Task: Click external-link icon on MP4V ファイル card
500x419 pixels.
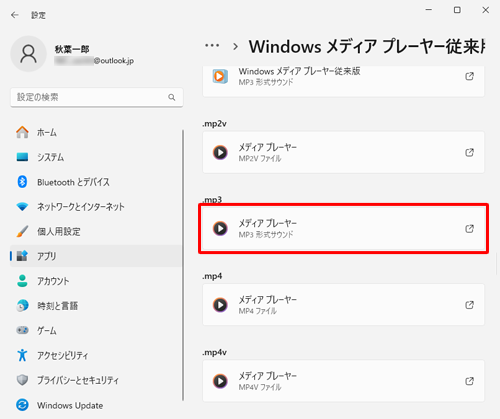Action: (x=469, y=381)
